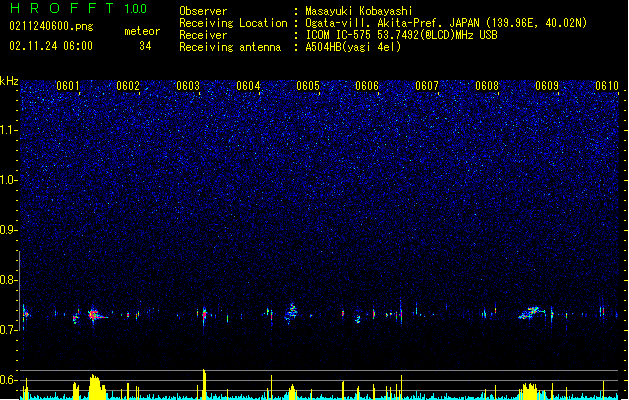This screenshot has width=629, height=400.
Task: Click the kHz axis unit label
Action: tap(9, 81)
